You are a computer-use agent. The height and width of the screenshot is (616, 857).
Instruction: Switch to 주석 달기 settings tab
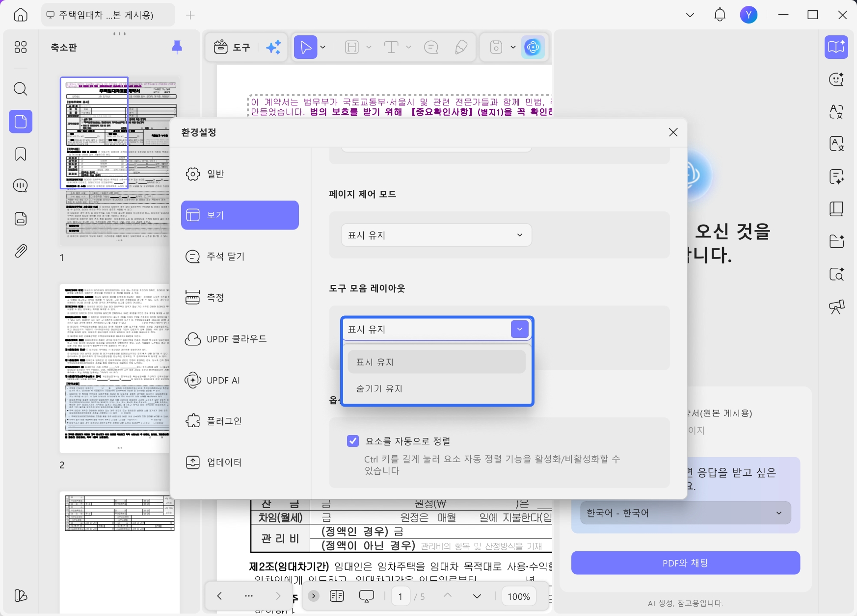(240, 257)
